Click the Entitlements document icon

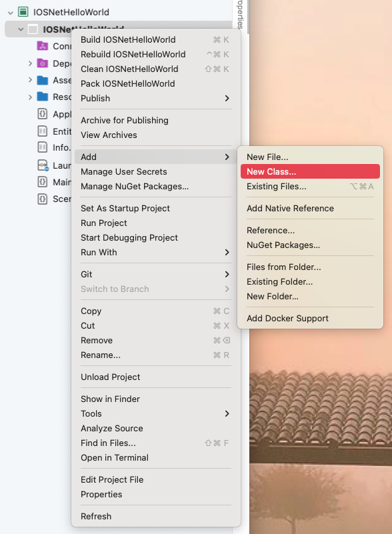[x=41, y=131]
